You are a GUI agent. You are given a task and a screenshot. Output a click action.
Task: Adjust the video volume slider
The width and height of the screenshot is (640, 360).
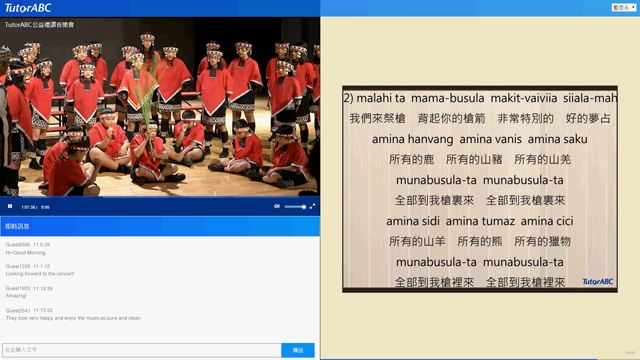click(x=295, y=207)
